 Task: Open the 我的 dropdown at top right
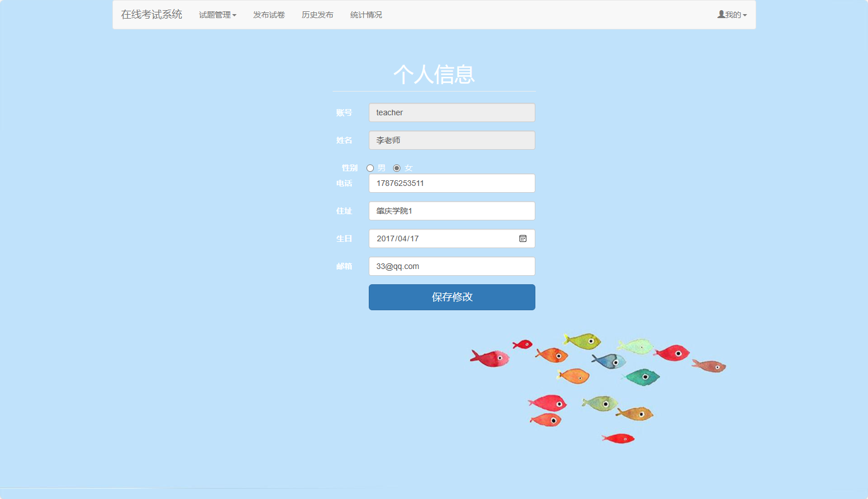732,14
